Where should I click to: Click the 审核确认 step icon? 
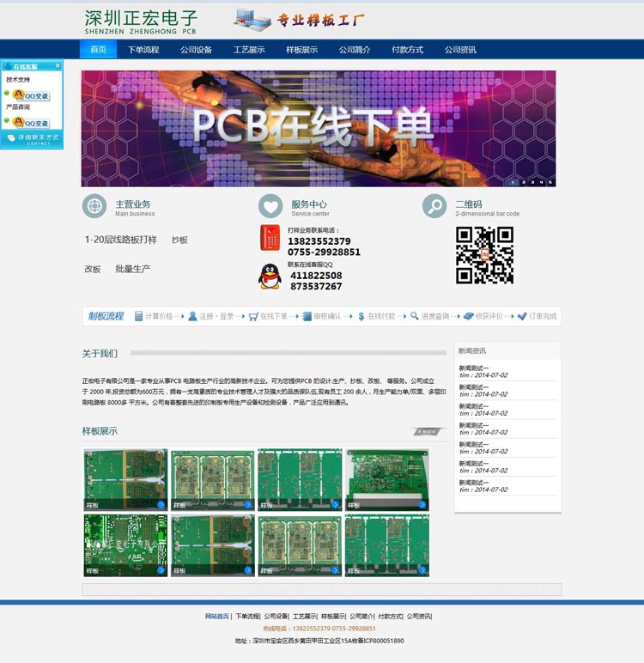coord(307,316)
